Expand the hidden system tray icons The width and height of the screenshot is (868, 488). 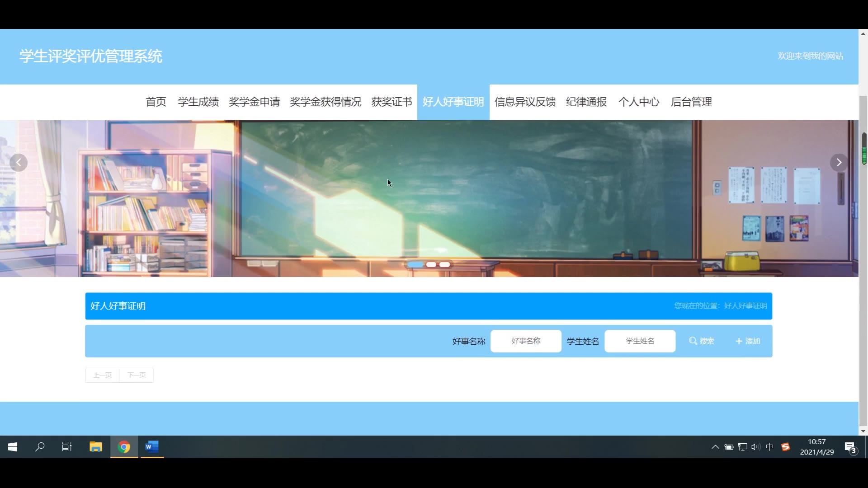tap(715, 447)
